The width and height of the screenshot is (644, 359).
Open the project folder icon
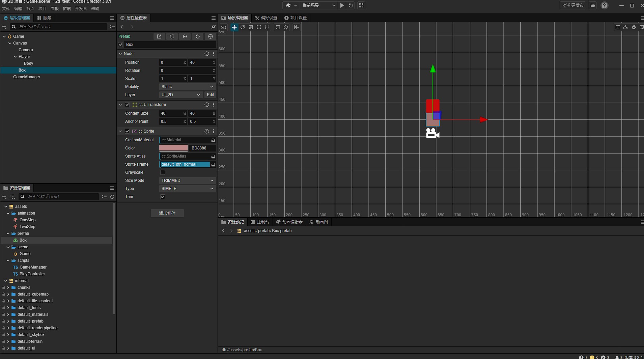pos(593,5)
